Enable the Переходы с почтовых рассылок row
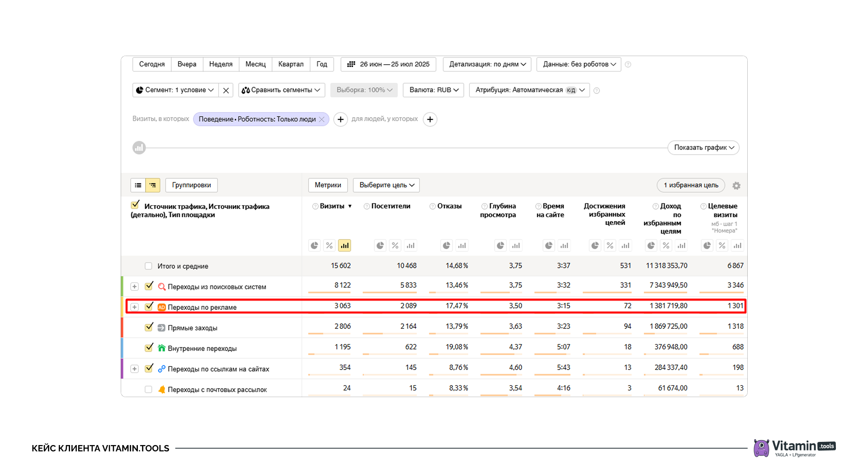Image resolution: width=868 pixels, height=474 pixels. point(148,389)
